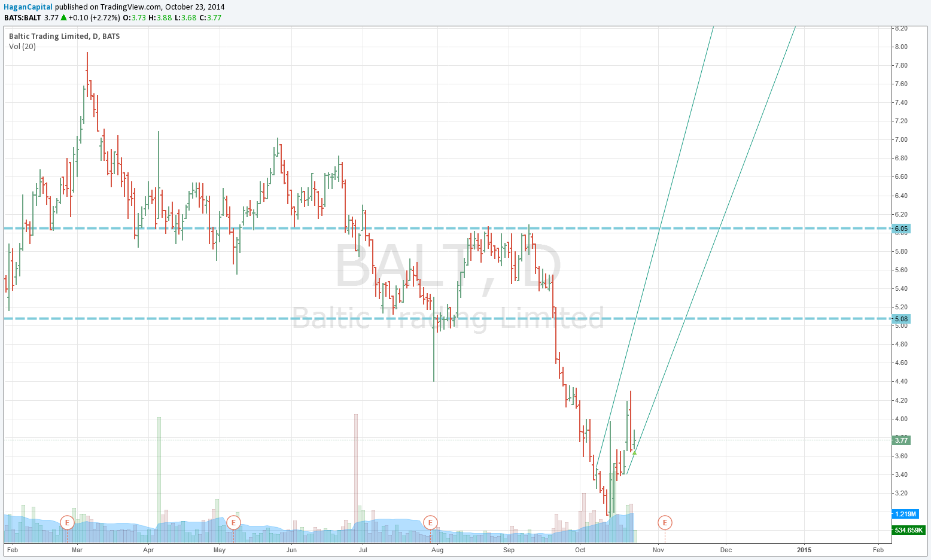Click the Sep label on time axis

509,550
